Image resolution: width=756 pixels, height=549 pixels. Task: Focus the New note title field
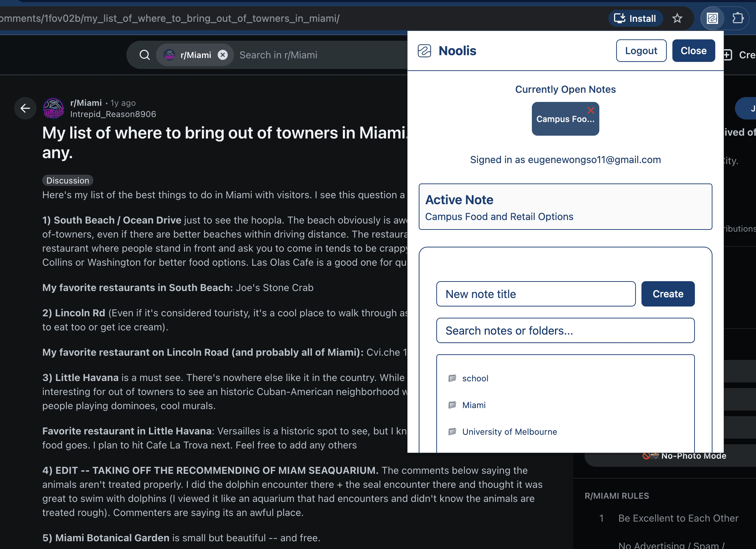pos(536,294)
